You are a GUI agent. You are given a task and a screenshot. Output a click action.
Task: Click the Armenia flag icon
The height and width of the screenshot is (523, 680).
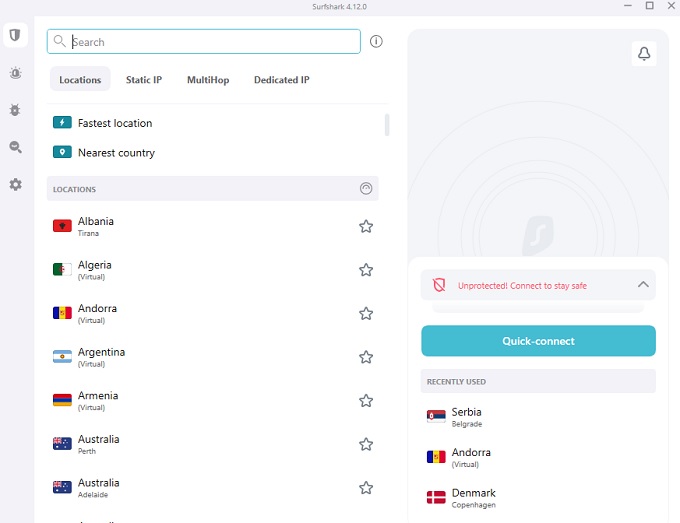(x=62, y=400)
